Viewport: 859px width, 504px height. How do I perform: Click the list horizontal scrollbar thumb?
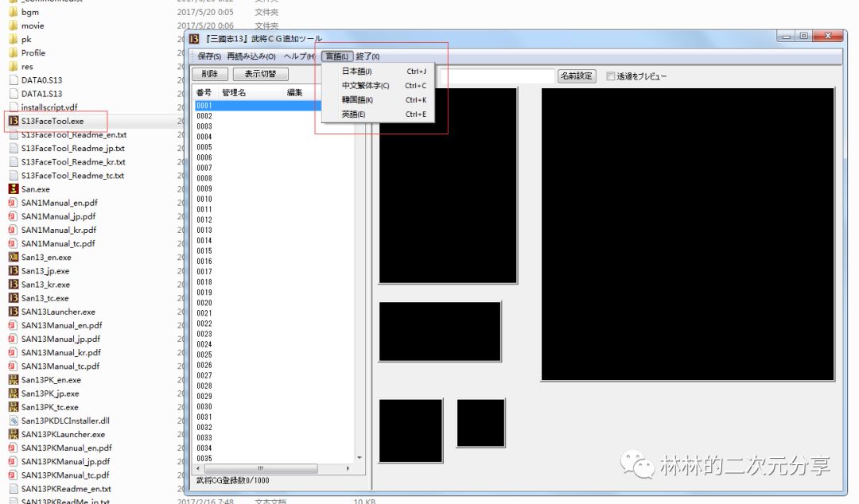261,468
